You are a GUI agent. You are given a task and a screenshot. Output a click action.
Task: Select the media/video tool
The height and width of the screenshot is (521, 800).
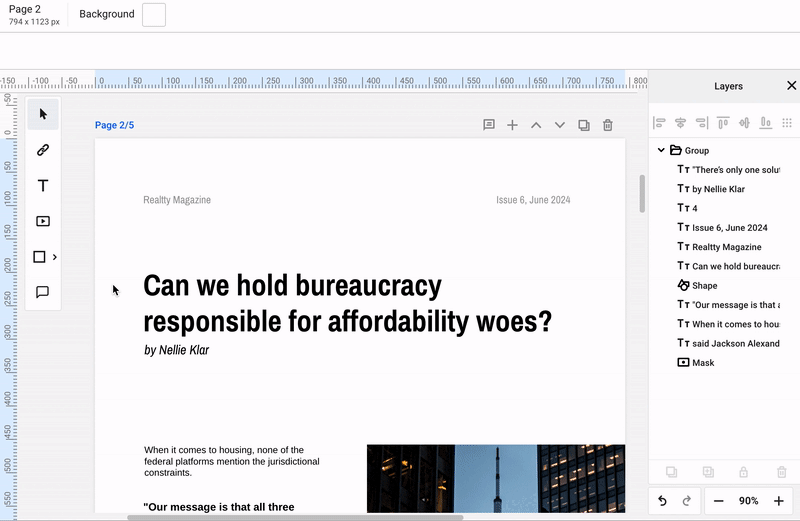43,221
